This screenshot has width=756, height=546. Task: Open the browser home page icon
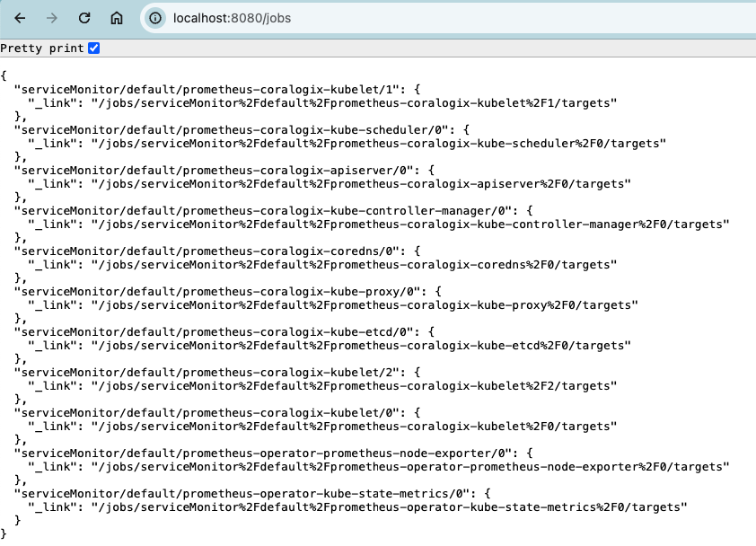click(x=117, y=18)
